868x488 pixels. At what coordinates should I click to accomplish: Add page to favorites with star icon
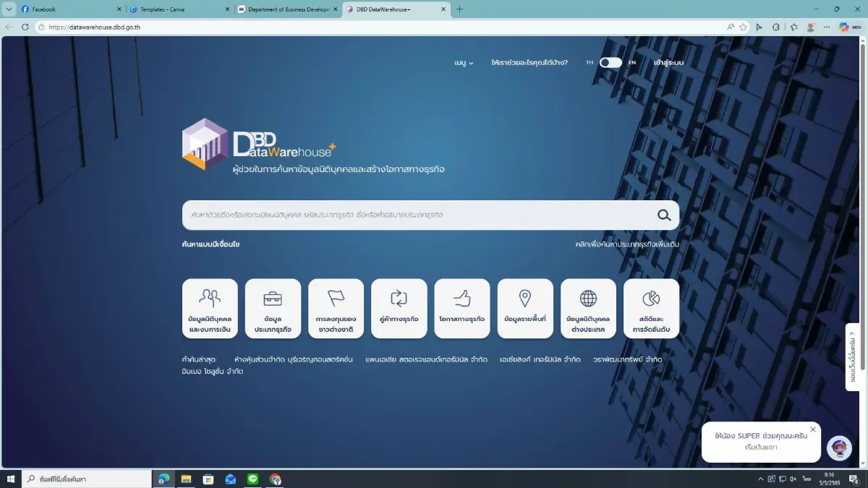coord(743,27)
